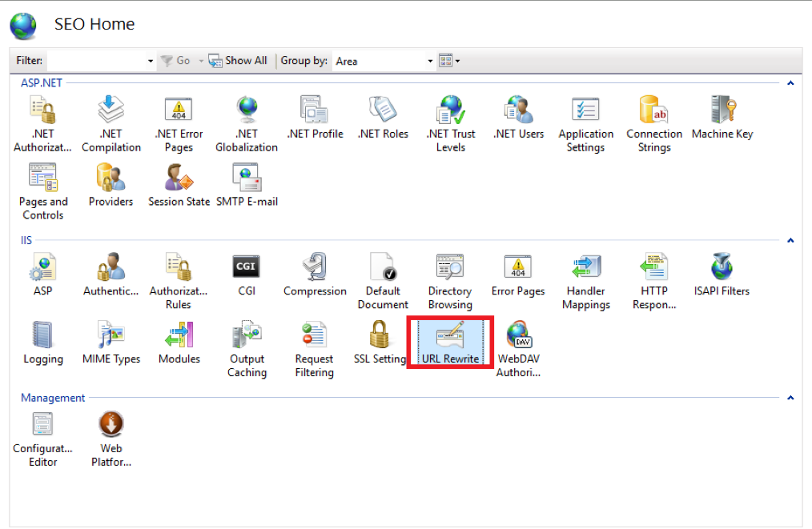Open ISAPI Filters feature

click(x=722, y=275)
